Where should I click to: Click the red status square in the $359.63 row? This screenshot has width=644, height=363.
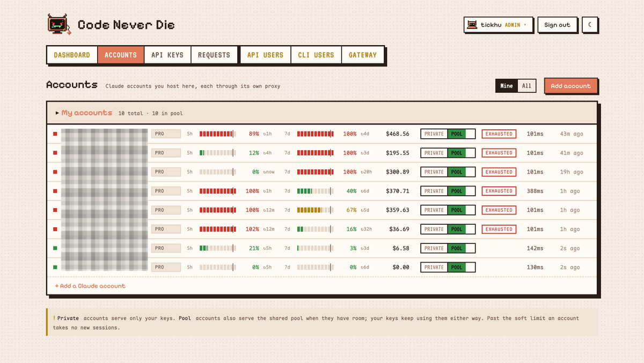point(55,210)
